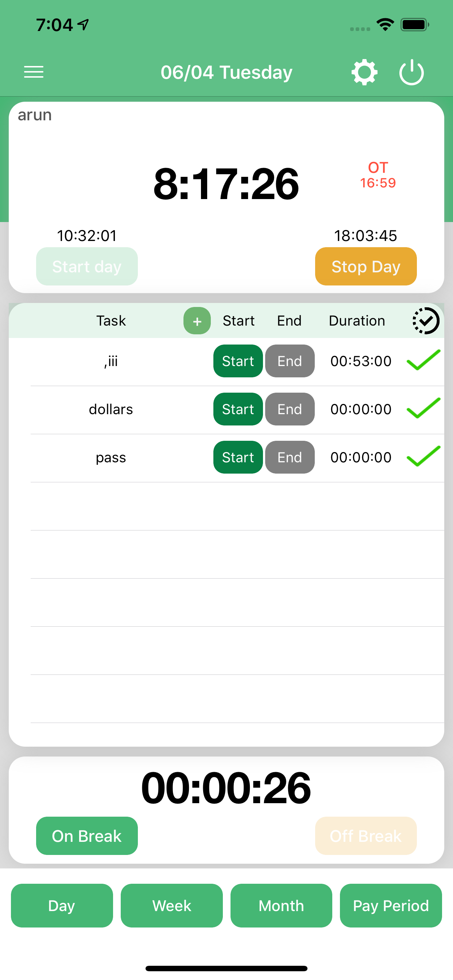
Task: Add a new task with plus icon
Action: pyautogui.click(x=197, y=321)
